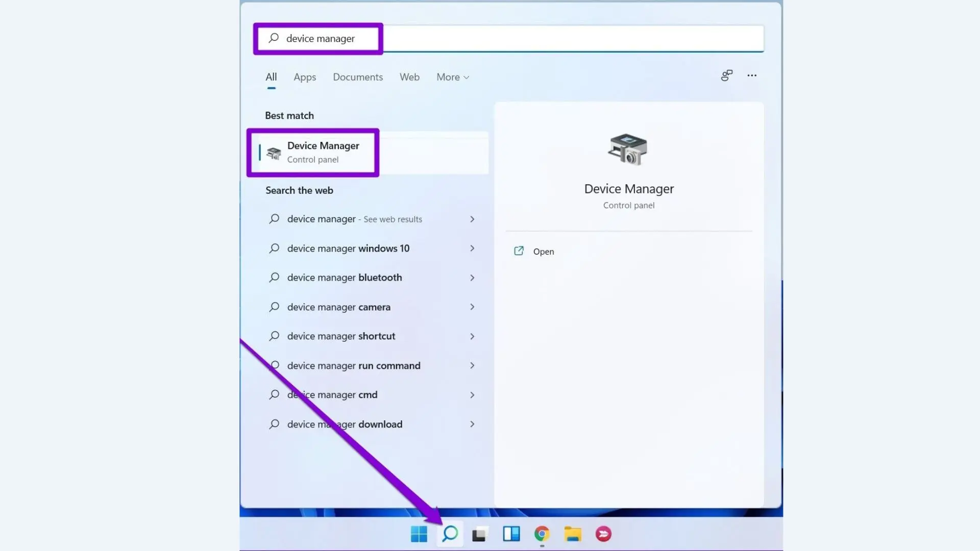Open Task View from the taskbar

tap(479, 534)
